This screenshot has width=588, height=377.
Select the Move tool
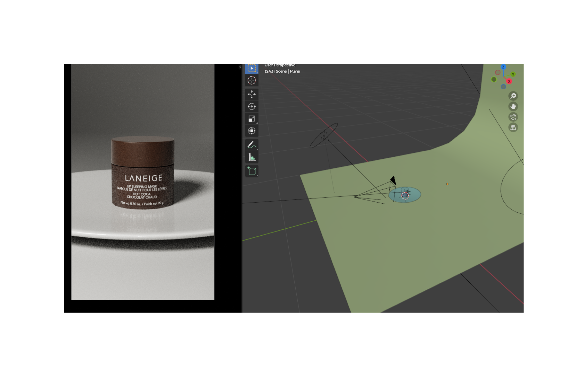251,94
